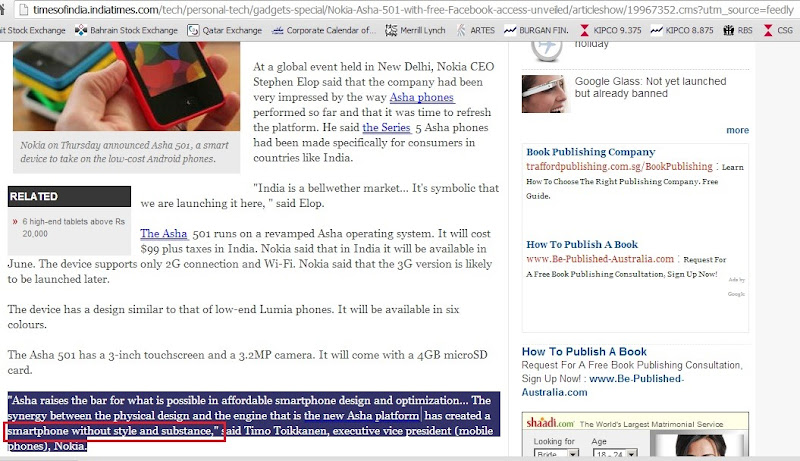The image size is (800, 461).
Task: Open related story '6 high-end tablets above Rs 20,000'
Action: pos(73,227)
